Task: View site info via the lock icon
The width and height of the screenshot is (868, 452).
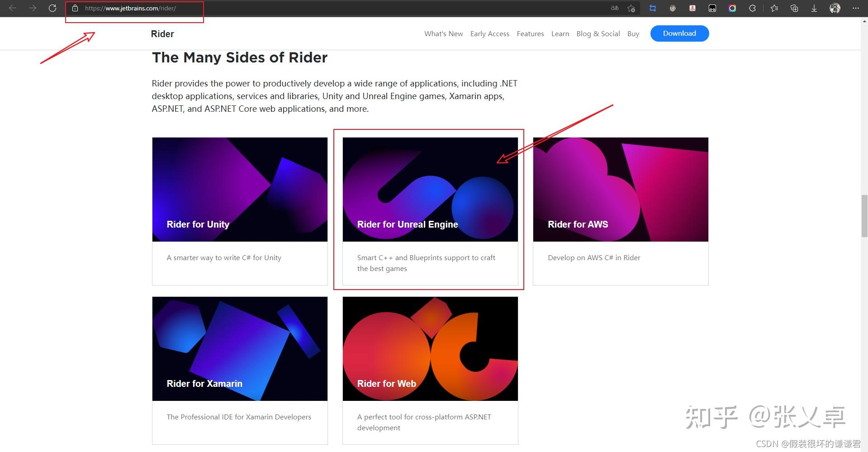Action: [x=75, y=8]
